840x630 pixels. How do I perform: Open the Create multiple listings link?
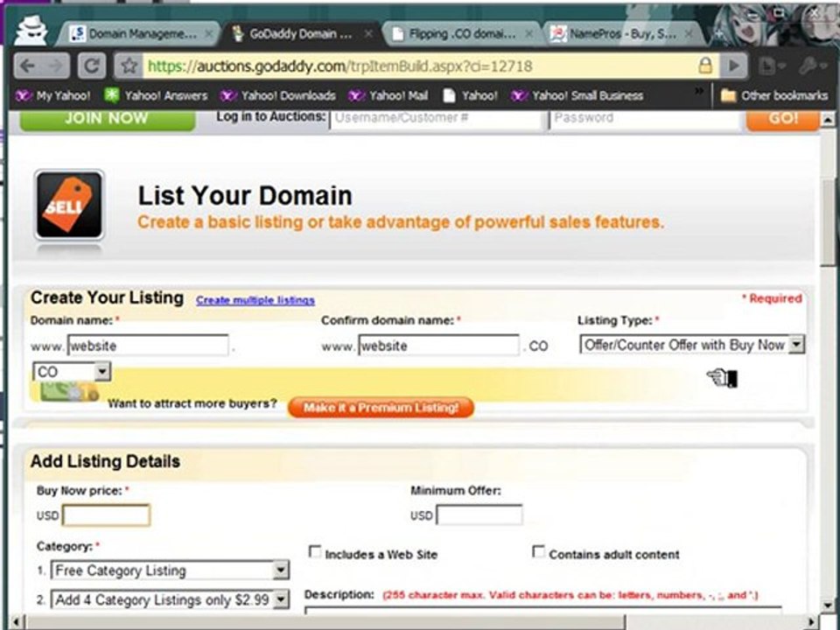point(255,300)
